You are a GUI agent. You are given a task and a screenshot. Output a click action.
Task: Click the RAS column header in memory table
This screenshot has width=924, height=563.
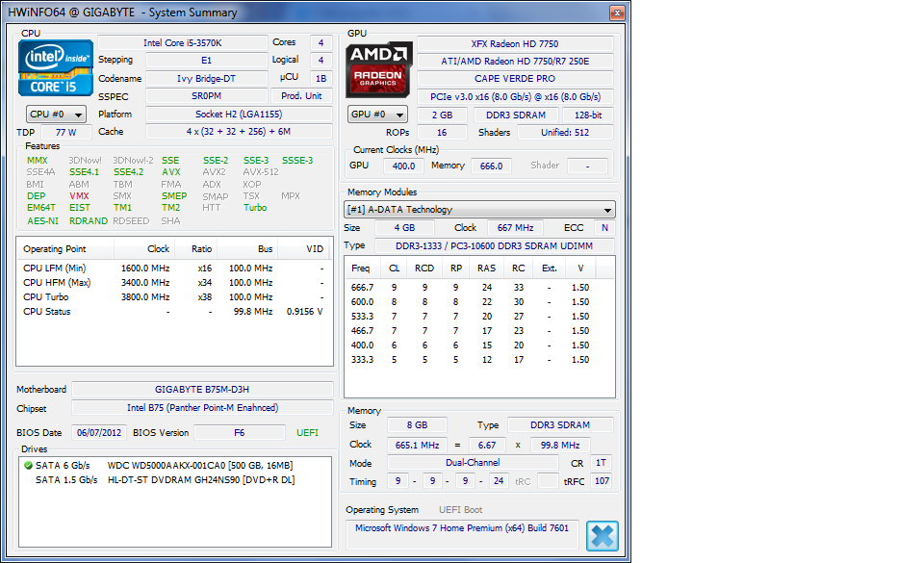487,269
